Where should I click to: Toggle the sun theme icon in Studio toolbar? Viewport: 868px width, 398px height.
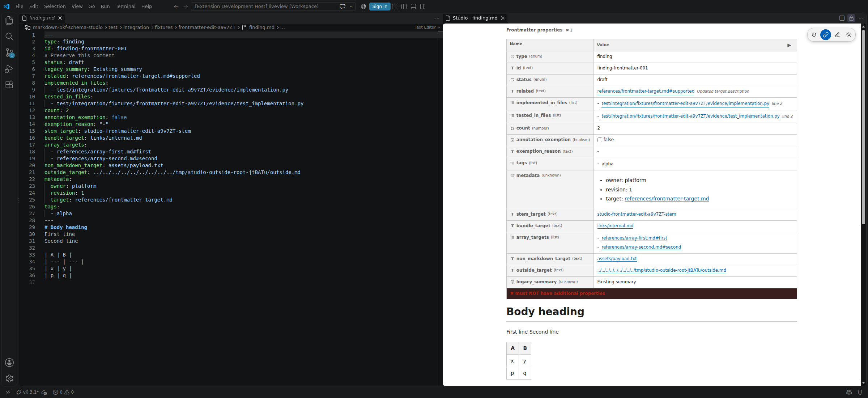[x=849, y=35]
